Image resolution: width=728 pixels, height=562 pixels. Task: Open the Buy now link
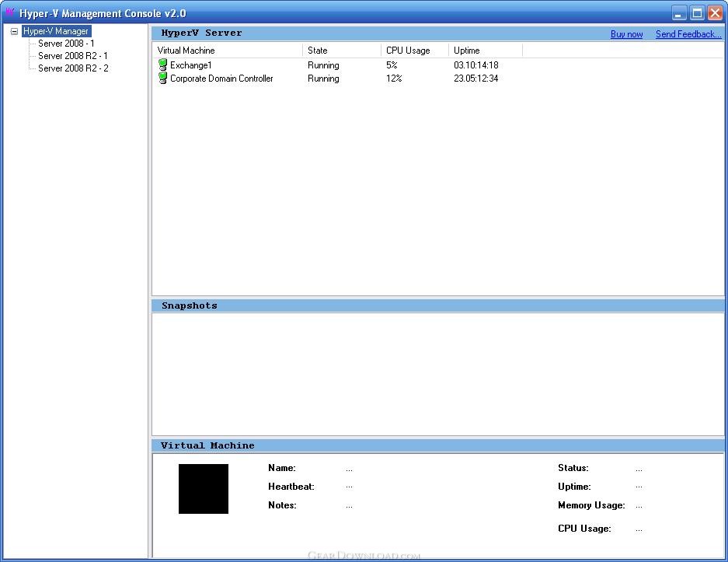point(626,34)
